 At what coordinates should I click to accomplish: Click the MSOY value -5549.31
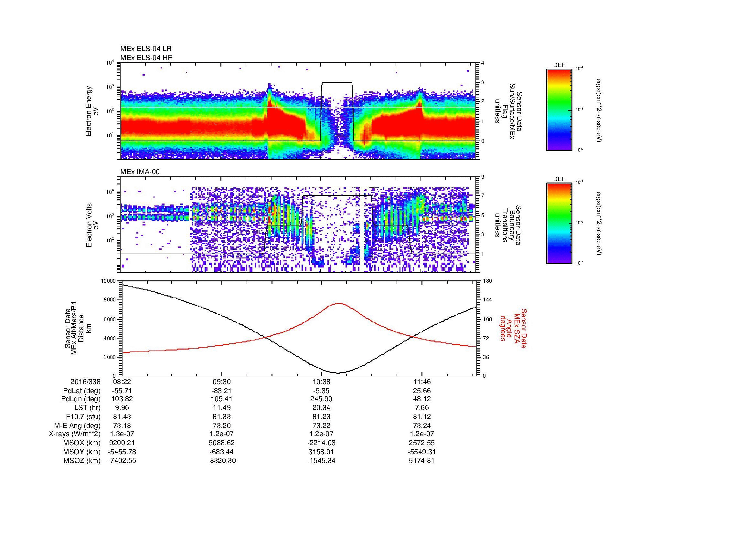422,452
